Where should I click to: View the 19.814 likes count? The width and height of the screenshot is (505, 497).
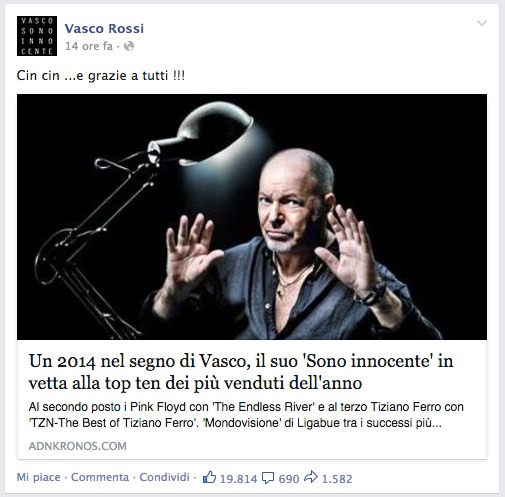(x=239, y=479)
